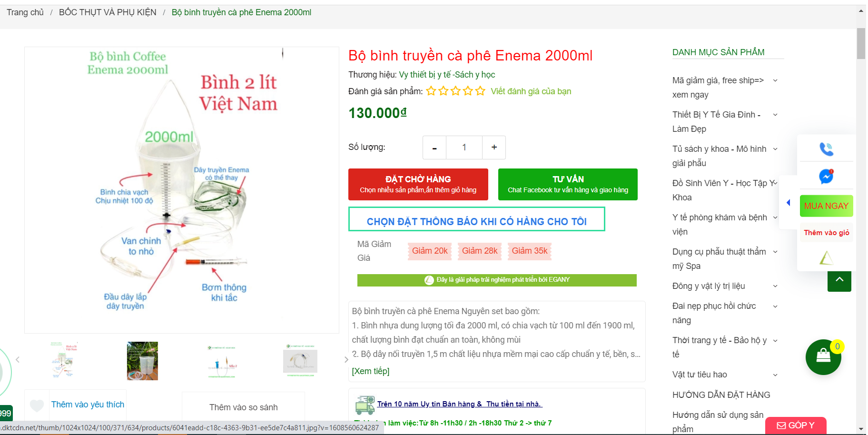Open BỐC THỤT VÀ PHỤ KIỆN breadcrumb
This screenshot has height=435, width=868.
coord(108,12)
